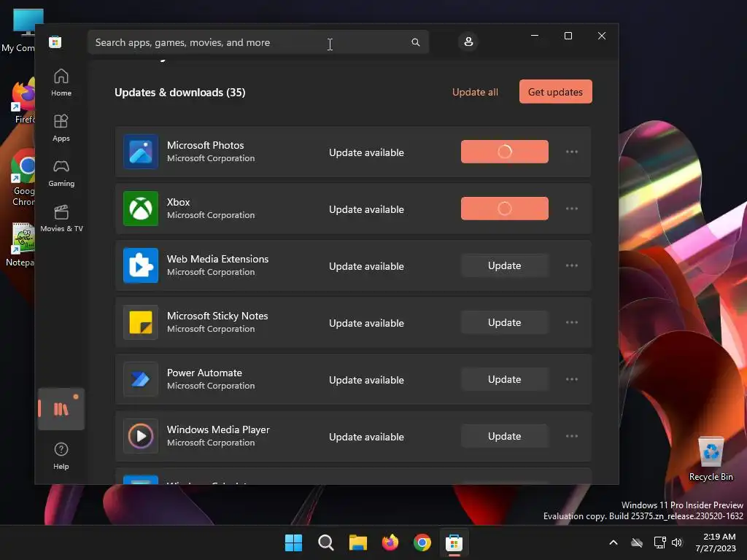
Task: Click the 'Microsoft Photos' app name
Action: tap(205, 145)
